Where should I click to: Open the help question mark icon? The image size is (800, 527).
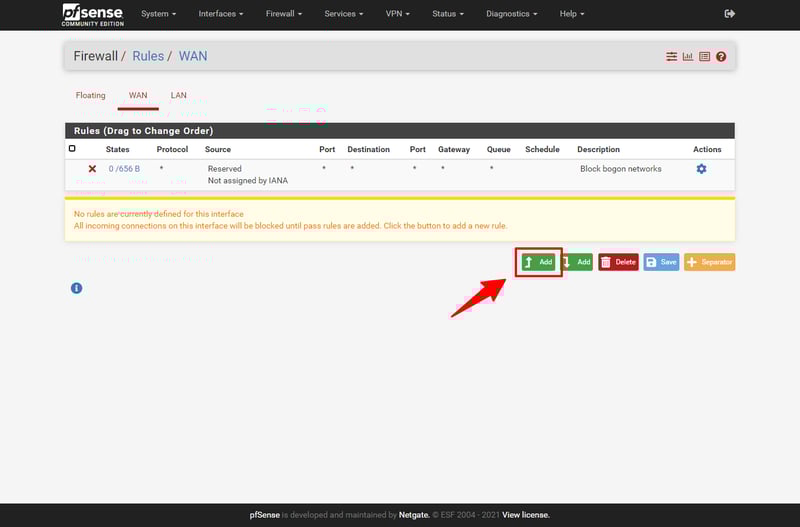[721, 57]
